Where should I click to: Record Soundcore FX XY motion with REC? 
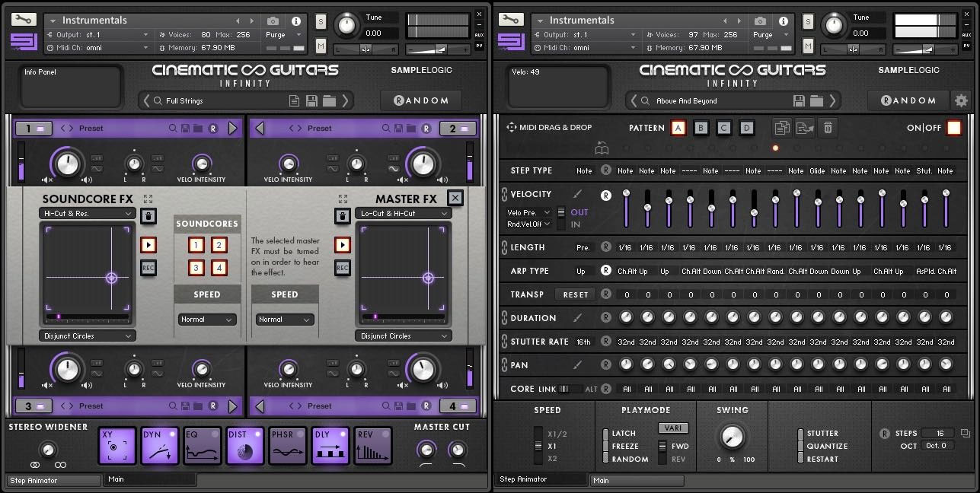pos(148,268)
